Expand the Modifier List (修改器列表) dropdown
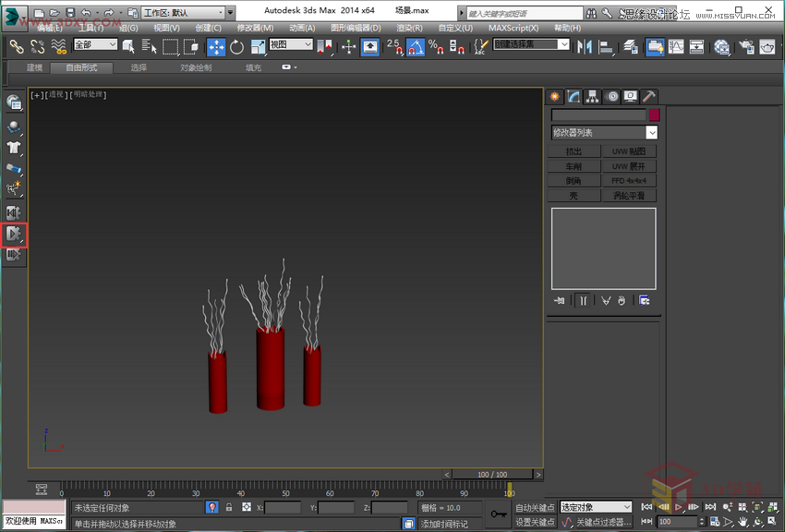785x532 pixels. pos(652,133)
